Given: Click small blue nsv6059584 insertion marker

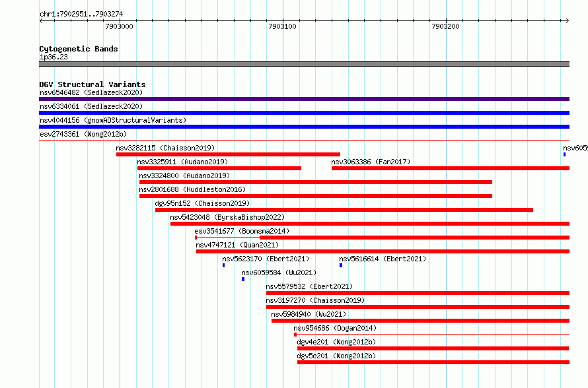Looking at the screenshot, I should (243, 279).
